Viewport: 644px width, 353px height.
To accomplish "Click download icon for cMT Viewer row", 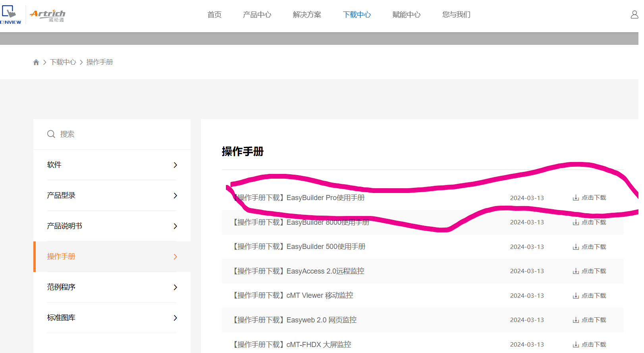I will pyautogui.click(x=576, y=296).
